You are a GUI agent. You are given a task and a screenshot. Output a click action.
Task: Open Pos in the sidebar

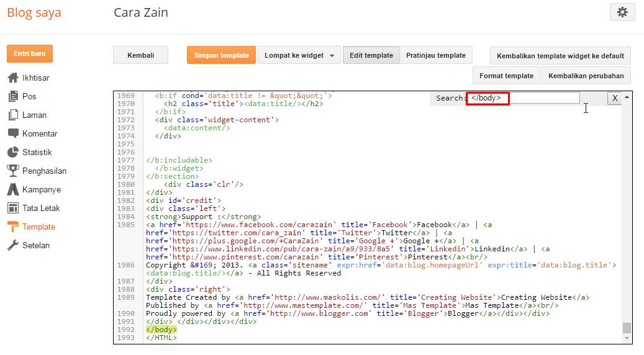click(x=29, y=96)
